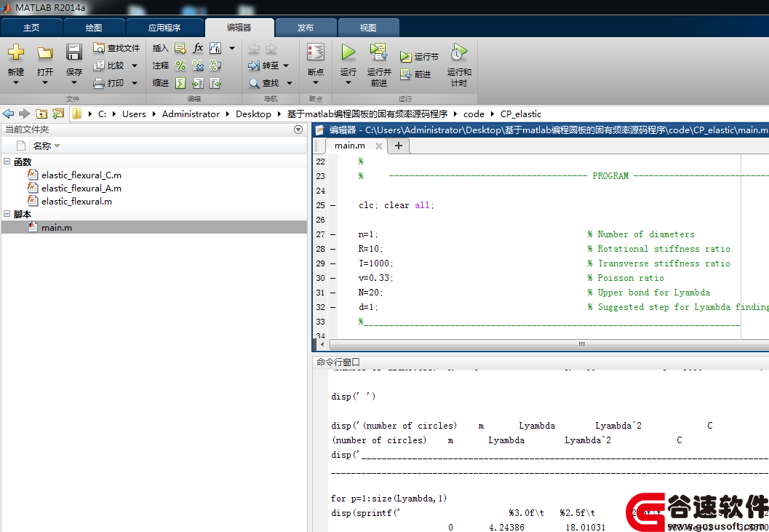The width and height of the screenshot is (769, 532).
Task: Insert a section break via the insert icon
Action: (180, 48)
